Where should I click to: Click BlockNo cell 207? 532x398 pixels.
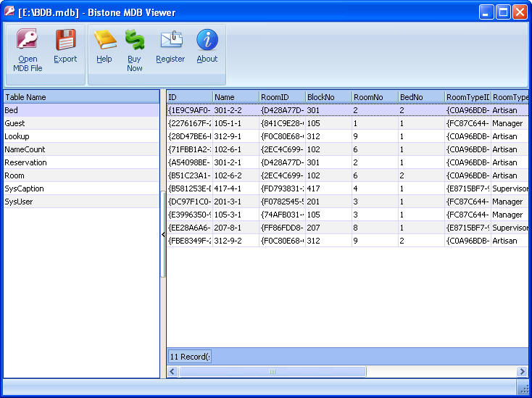(x=329, y=228)
